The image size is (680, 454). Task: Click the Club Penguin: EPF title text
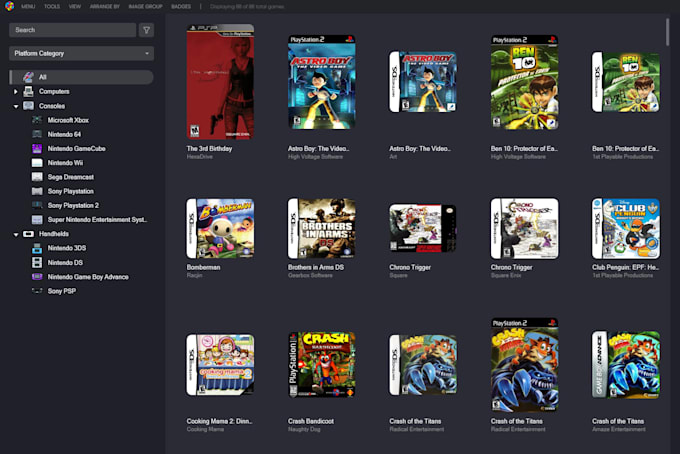coord(625,268)
